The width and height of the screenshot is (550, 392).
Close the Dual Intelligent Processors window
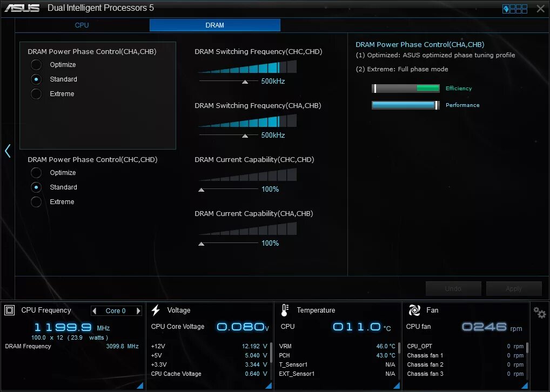coord(540,9)
